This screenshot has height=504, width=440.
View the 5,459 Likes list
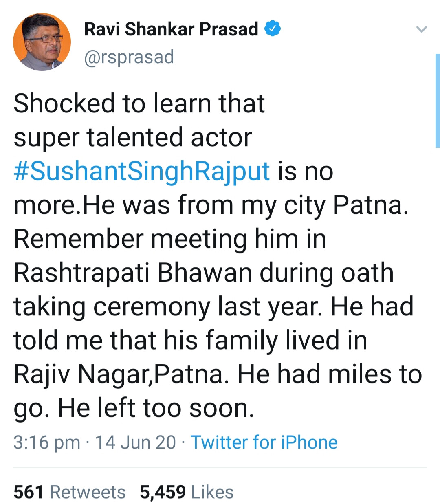[x=187, y=492]
